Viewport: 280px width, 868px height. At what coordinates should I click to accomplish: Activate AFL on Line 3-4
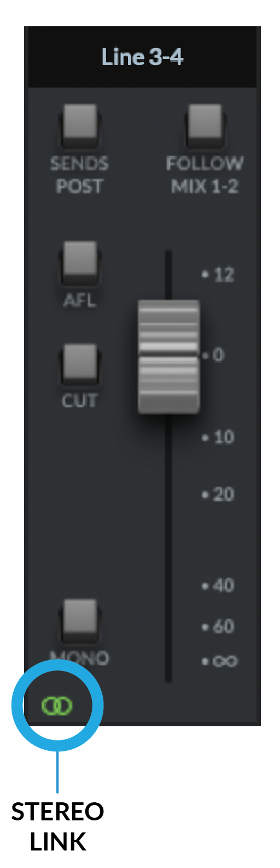point(79,262)
